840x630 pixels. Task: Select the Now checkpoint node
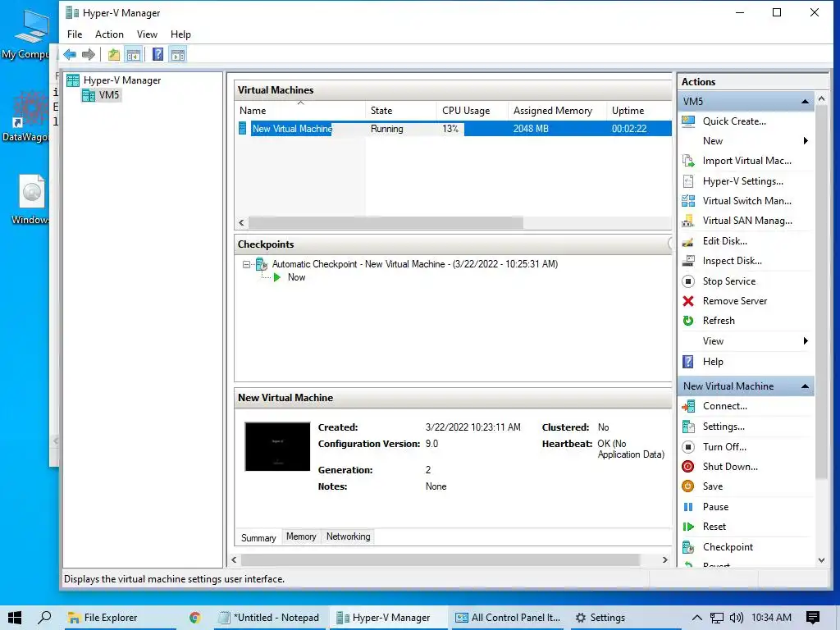(x=296, y=277)
